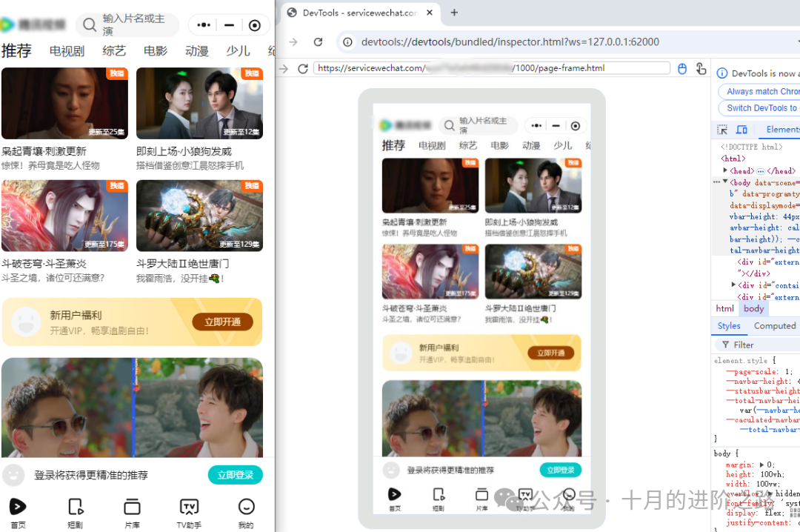Select 少儿 tab in left mini program
The width and height of the screenshot is (800, 532).
point(239,51)
